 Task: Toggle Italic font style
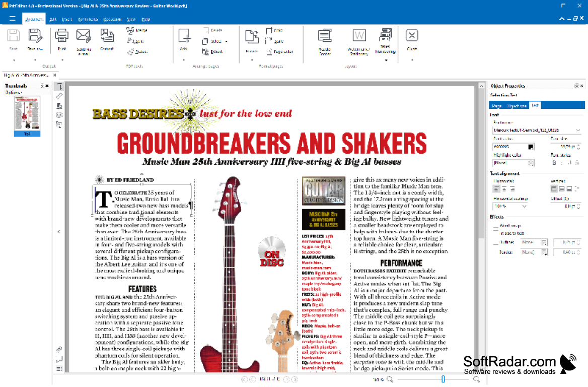(x=561, y=163)
